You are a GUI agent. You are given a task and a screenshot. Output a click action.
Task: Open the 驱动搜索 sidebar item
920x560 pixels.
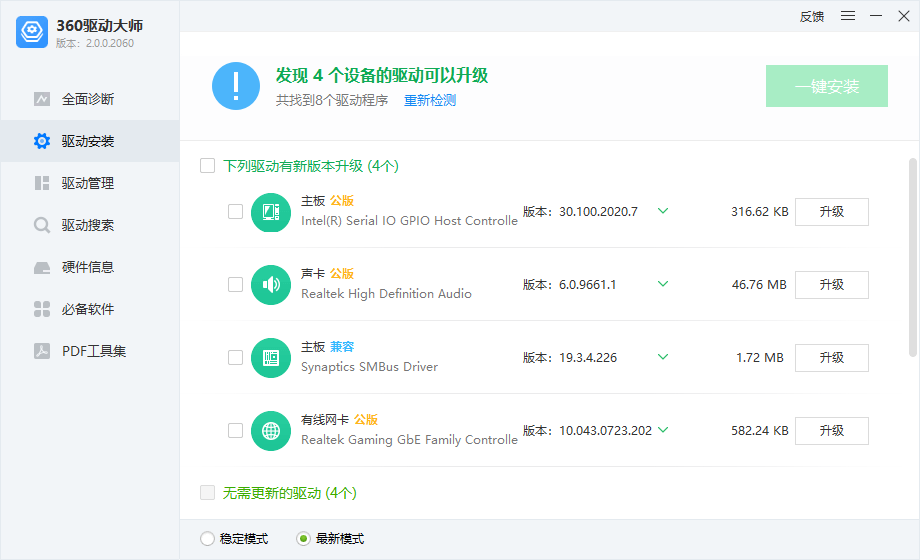(x=90, y=225)
